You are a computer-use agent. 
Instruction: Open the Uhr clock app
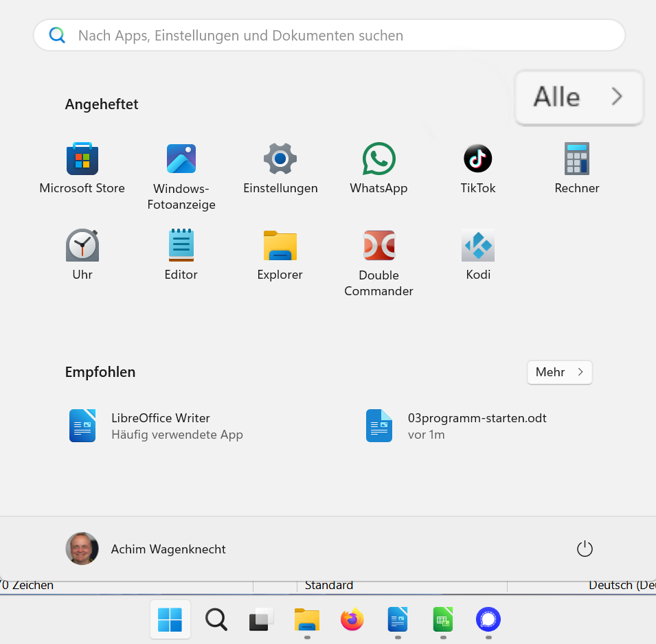82,254
